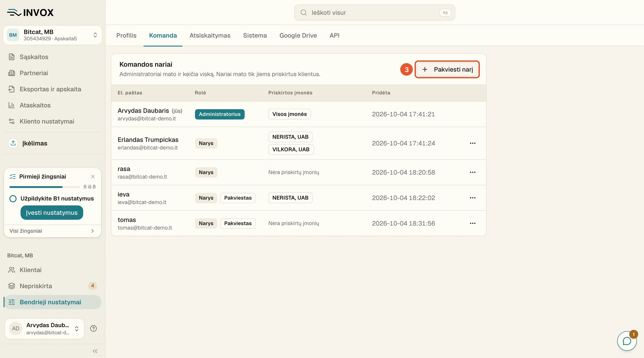Image resolution: width=644 pixels, height=358 pixels.
Task: Focus the Ieškoti visur search field
Action: tap(375, 13)
